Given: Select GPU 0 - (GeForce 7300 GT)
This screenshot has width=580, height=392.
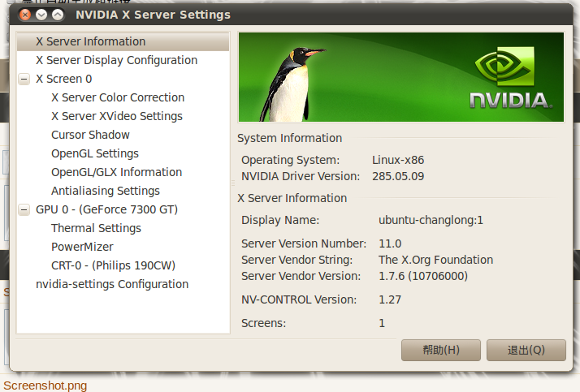Looking at the screenshot, I should click(x=106, y=209).
